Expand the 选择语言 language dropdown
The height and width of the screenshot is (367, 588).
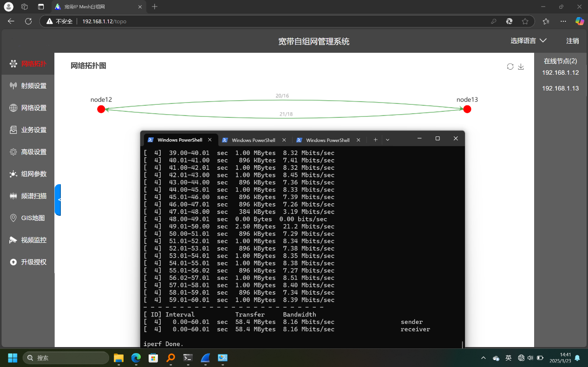click(529, 41)
